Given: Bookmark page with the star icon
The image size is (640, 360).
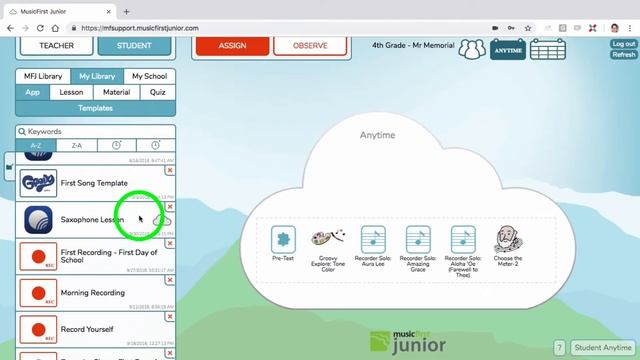Looking at the screenshot, I should 528,28.
